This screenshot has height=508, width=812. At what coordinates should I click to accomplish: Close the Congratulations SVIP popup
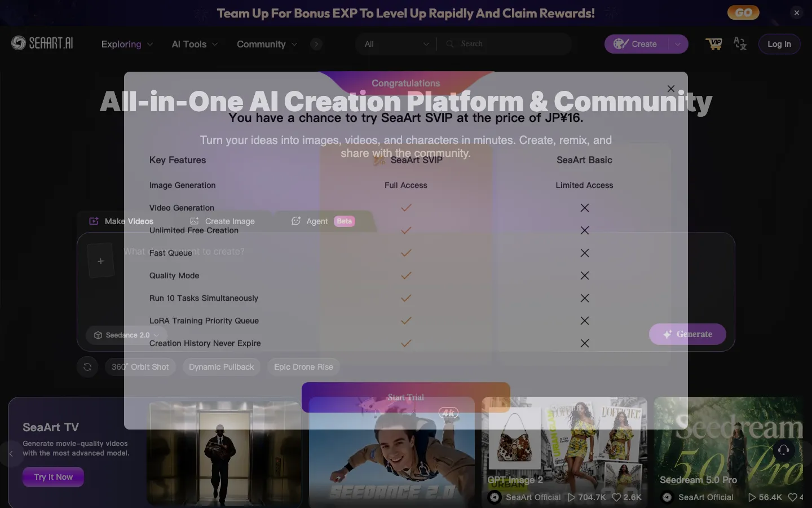tap(670, 89)
